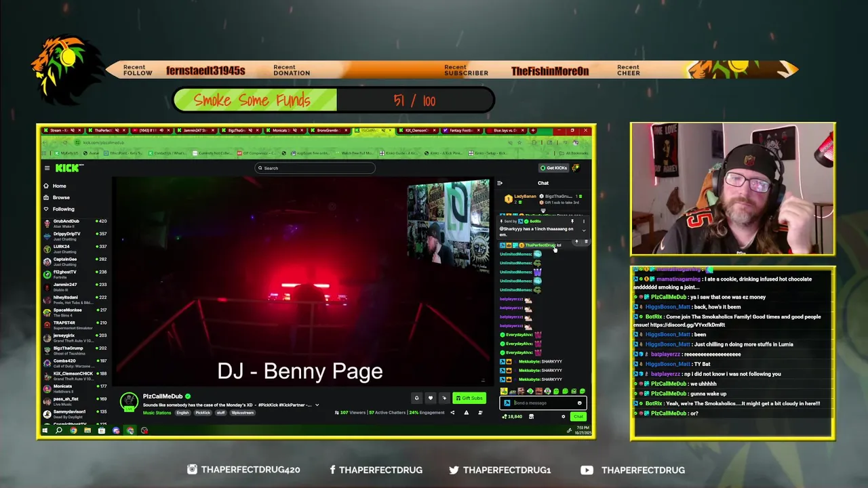Switch to the Stream browser tab
Viewport: 868px width, 488px height.
click(61, 130)
